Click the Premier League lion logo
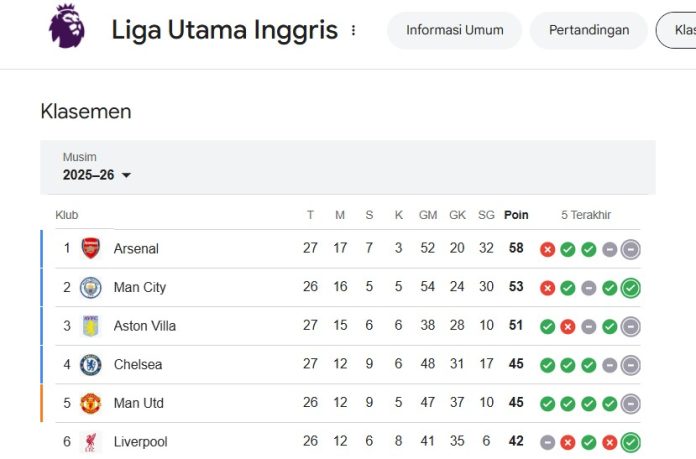 (67, 27)
